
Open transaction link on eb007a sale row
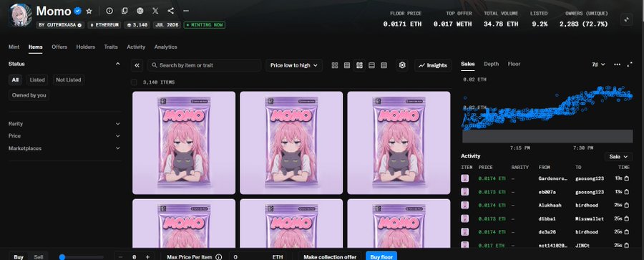click(627, 192)
